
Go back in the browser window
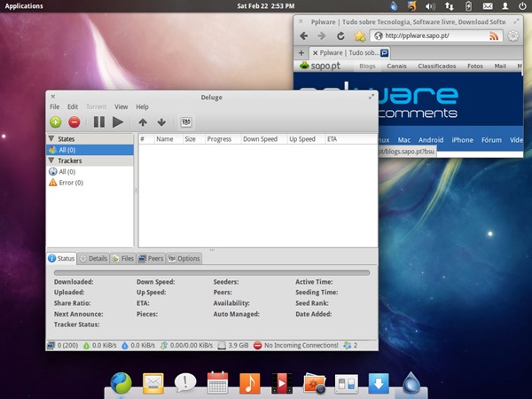pos(303,35)
